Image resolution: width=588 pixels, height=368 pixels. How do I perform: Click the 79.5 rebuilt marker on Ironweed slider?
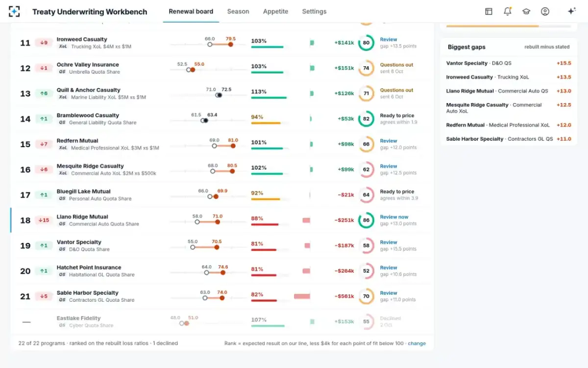tap(230, 44)
